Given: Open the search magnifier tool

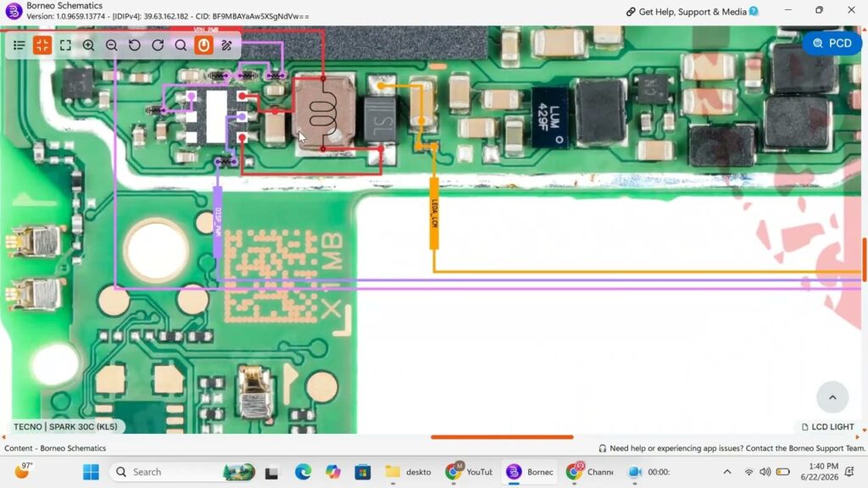Looking at the screenshot, I should [x=181, y=45].
